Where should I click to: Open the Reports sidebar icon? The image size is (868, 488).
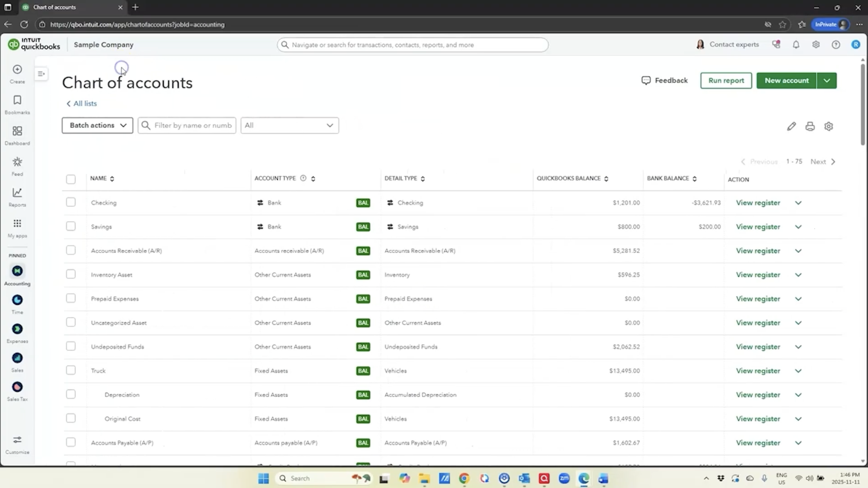(17, 193)
